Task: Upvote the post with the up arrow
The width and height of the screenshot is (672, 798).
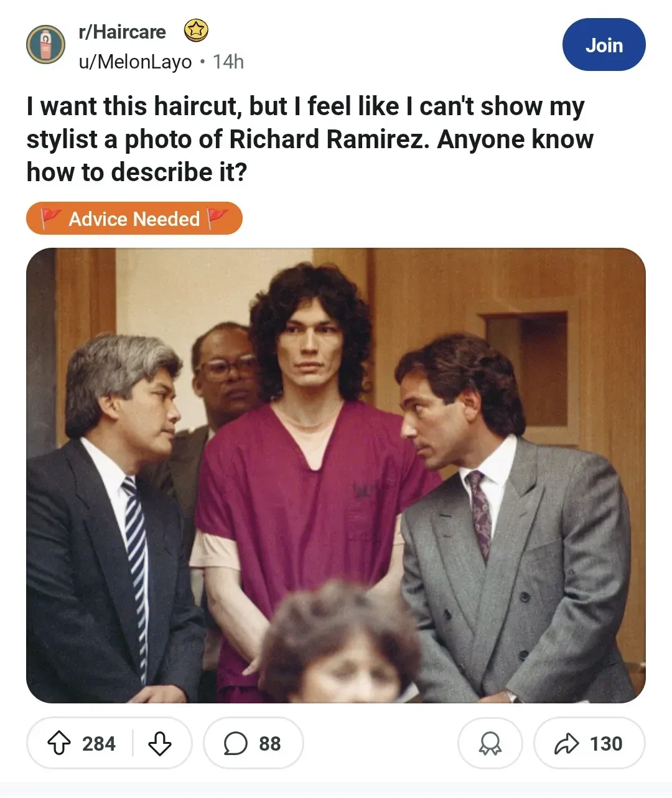Action: tap(59, 743)
